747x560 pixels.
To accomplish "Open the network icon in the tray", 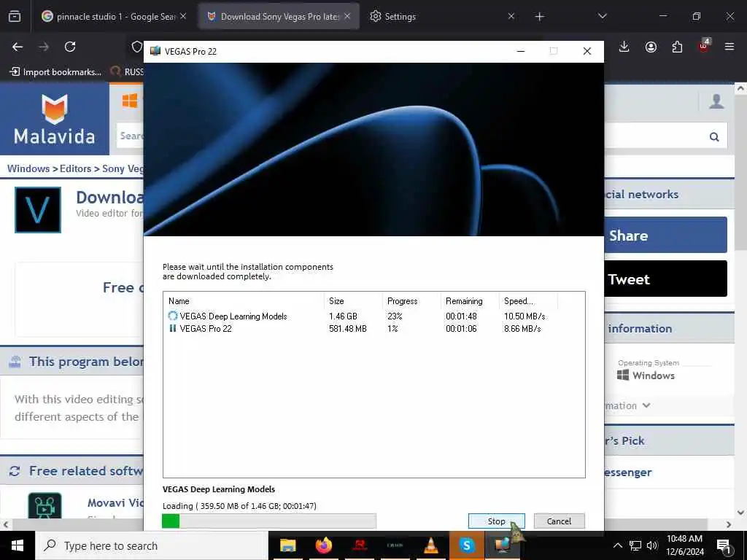I will [x=635, y=545].
